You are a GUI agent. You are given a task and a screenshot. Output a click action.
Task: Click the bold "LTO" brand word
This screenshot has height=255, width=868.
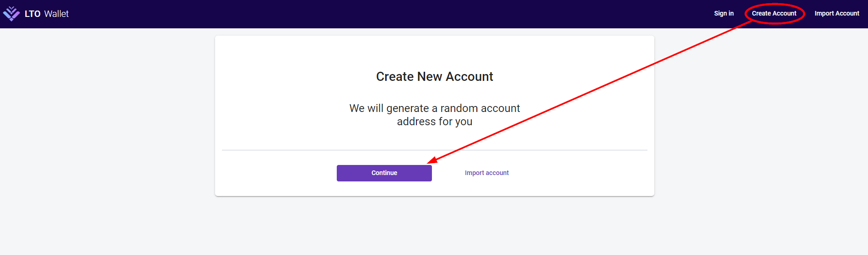[32, 14]
